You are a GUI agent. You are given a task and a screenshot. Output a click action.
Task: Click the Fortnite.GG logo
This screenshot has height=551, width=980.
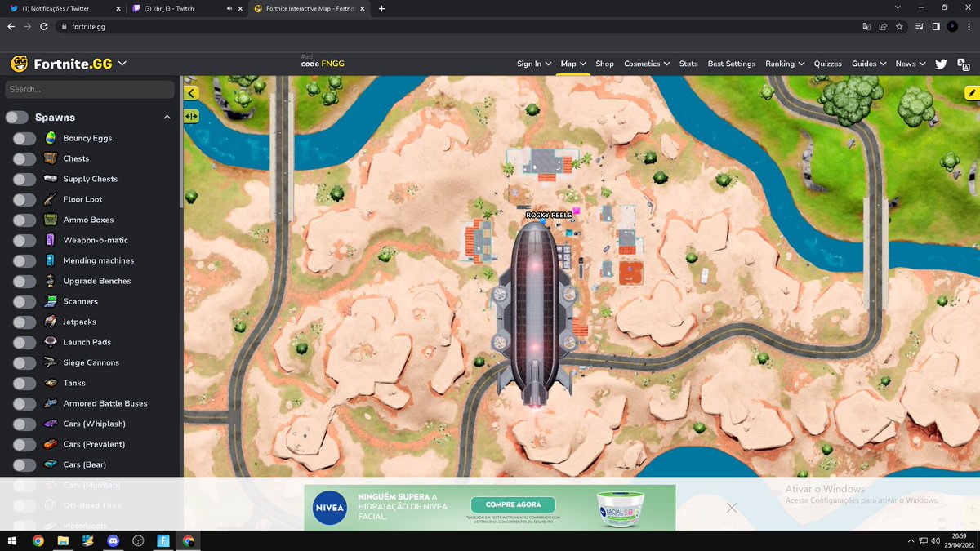[x=62, y=64]
